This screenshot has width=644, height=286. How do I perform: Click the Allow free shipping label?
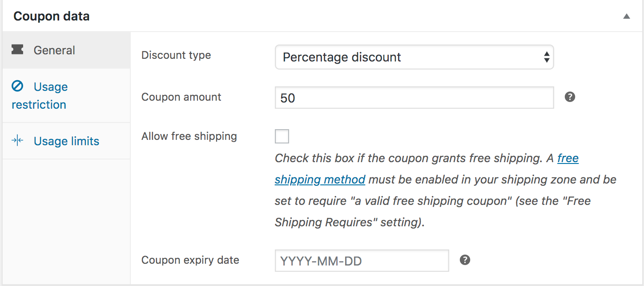pyautogui.click(x=189, y=136)
